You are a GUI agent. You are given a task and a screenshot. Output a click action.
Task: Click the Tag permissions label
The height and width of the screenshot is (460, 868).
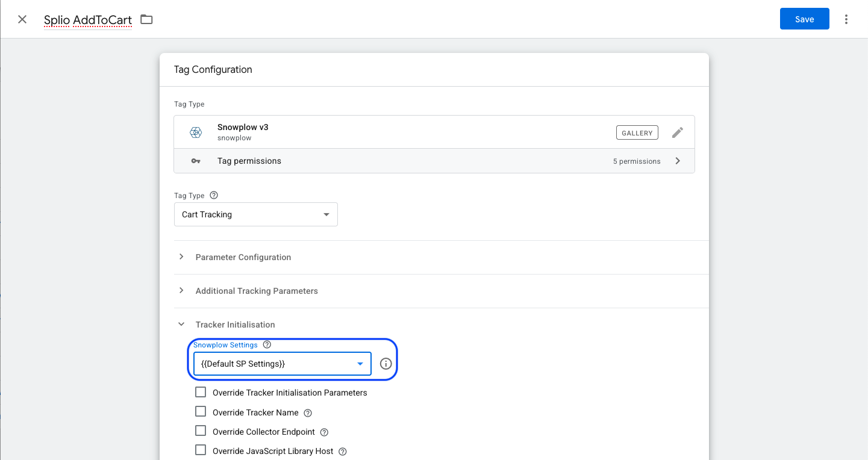click(249, 161)
